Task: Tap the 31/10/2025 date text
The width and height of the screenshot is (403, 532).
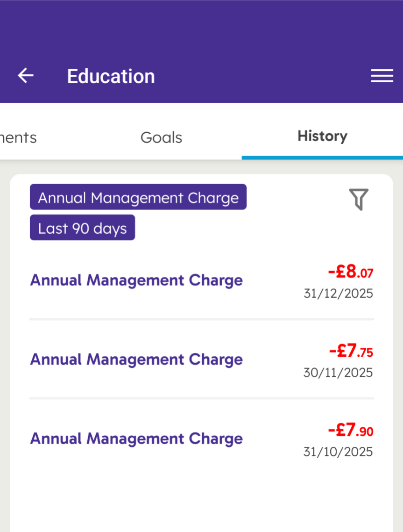Action: click(338, 452)
